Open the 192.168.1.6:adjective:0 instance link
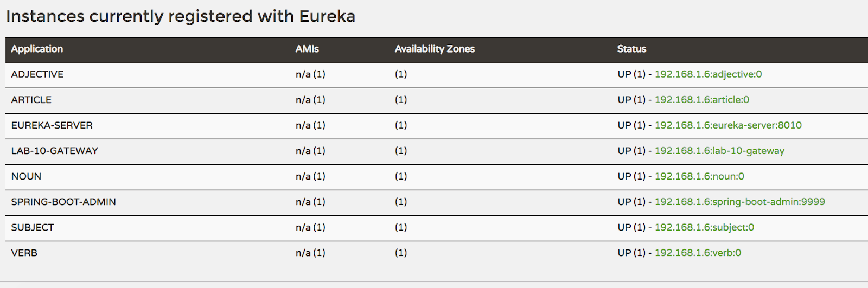 click(708, 74)
